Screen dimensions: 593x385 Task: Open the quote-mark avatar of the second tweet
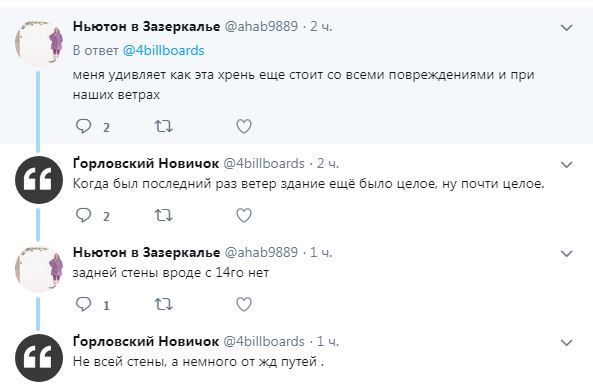click(x=39, y=180)
